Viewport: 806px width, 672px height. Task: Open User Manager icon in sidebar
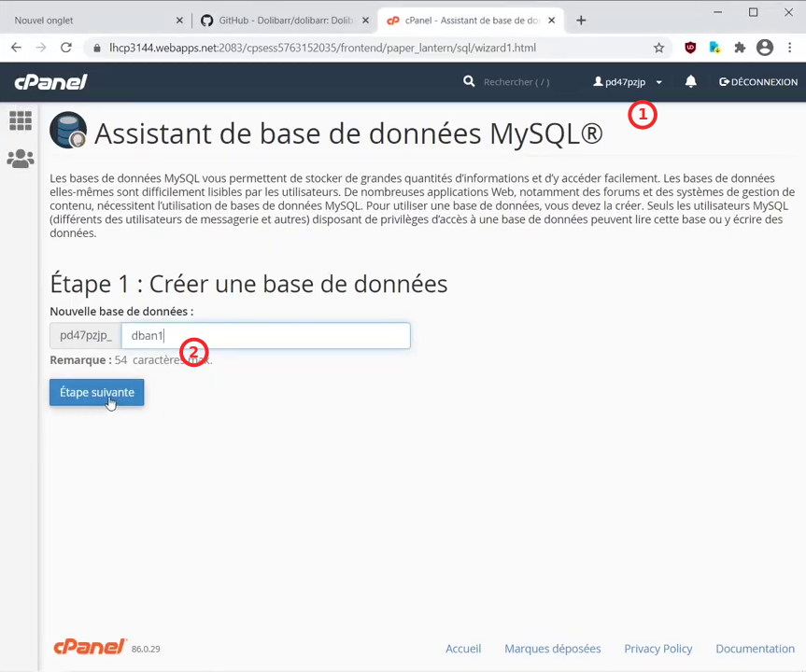[x=20, y=159]
